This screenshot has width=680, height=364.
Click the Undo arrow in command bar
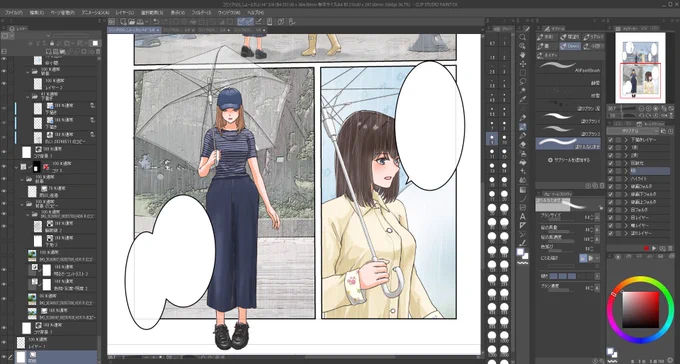point(156,21)
